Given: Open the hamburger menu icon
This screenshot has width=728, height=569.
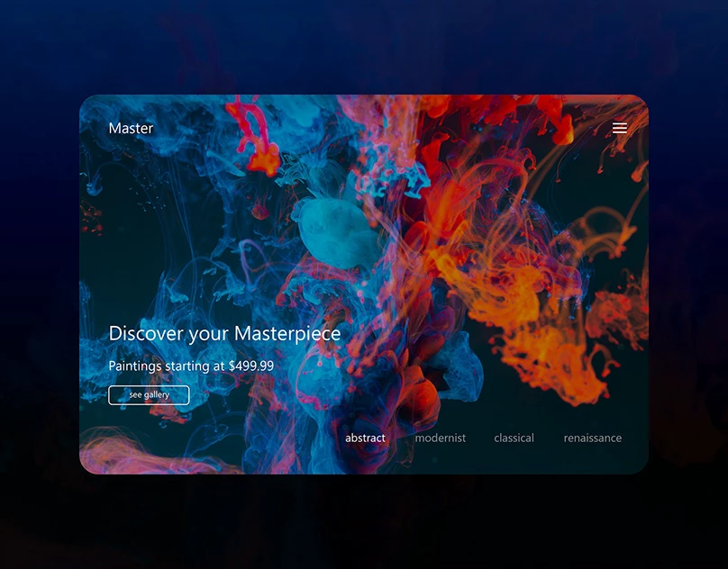Looking at the screenshot, I should pos(619,128).
